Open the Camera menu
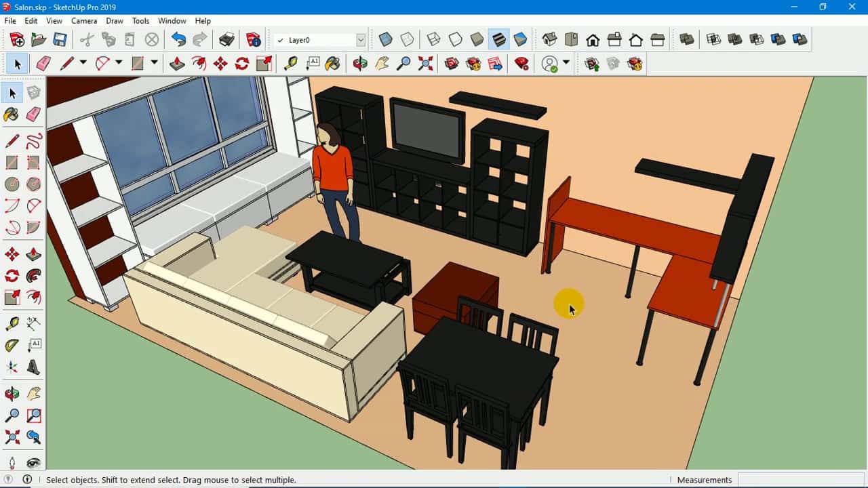This screenshot has width=868, height=488. coord(84,21)
